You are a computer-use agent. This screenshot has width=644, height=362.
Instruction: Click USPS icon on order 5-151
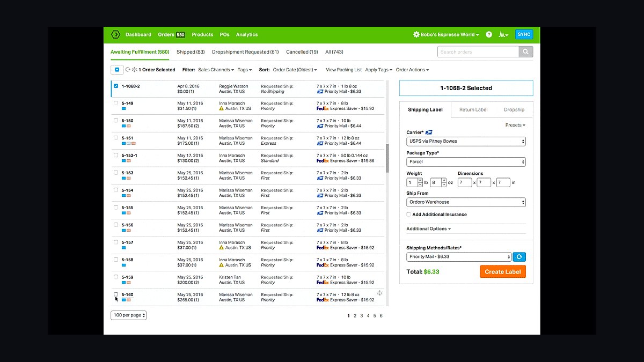(320, 143)
